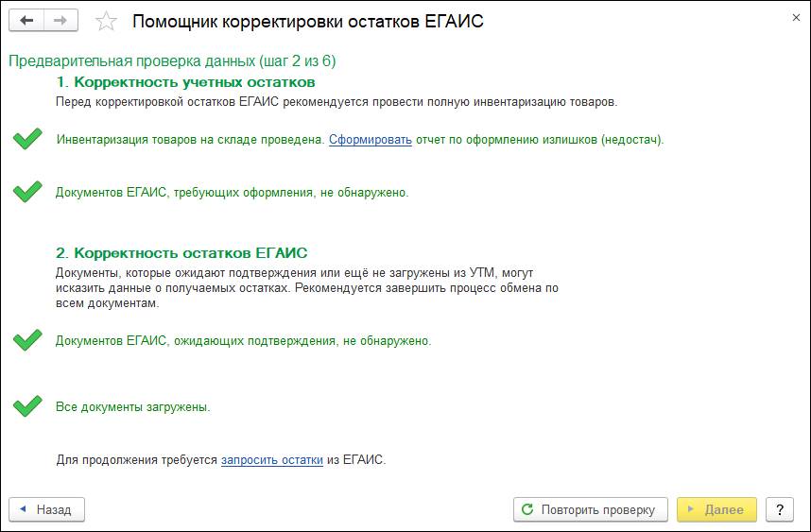Click the paragraph about documents not loaded from УТМ
811x532 pixels.
(307, 287)
